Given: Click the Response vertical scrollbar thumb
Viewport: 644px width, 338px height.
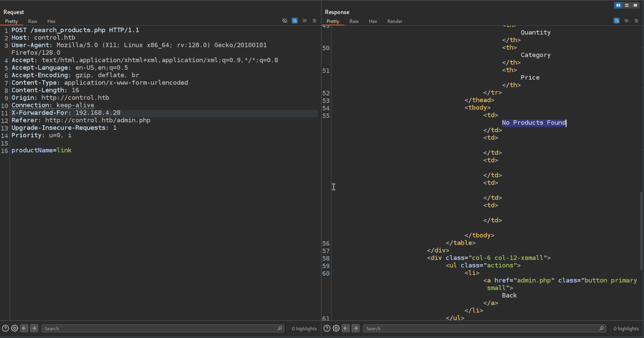Looking at the screenshot, I should pos(641,230).
